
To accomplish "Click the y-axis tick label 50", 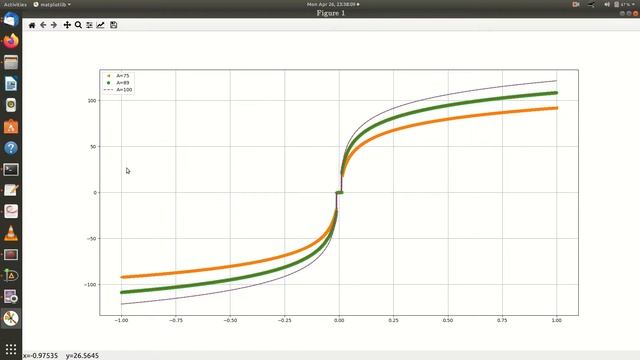I will [x=93, y=147].
